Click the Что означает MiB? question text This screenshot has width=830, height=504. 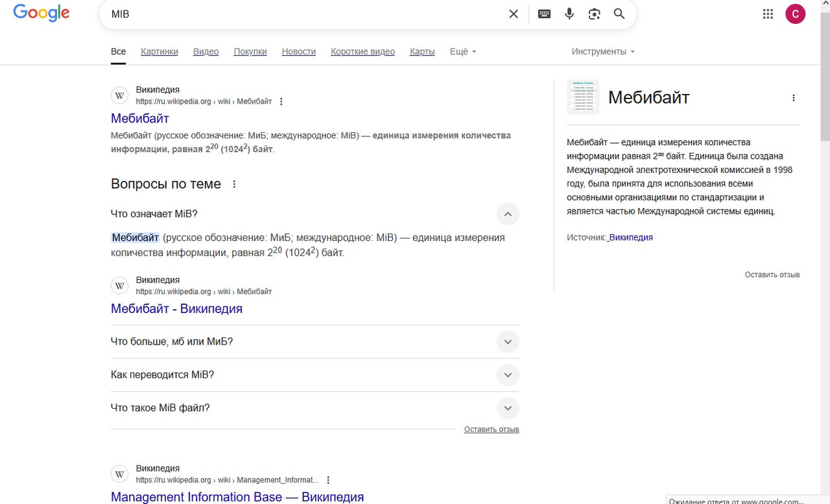pos(154,214)
